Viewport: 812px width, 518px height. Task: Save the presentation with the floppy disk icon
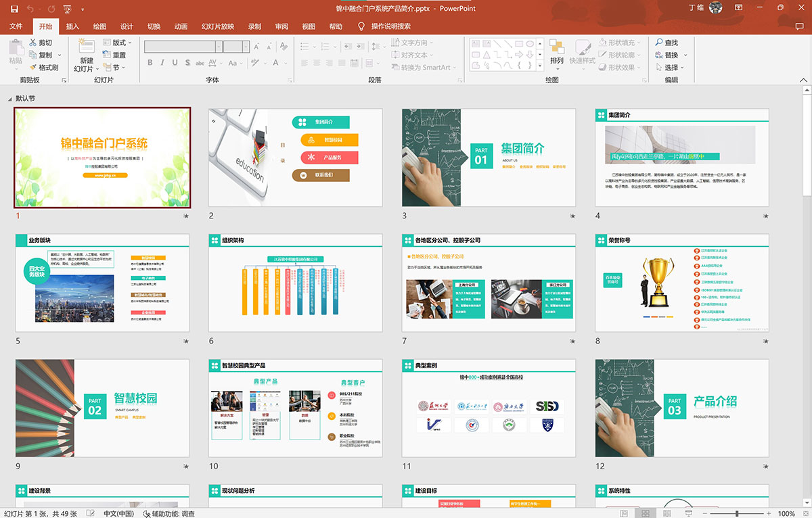point(14,9)
